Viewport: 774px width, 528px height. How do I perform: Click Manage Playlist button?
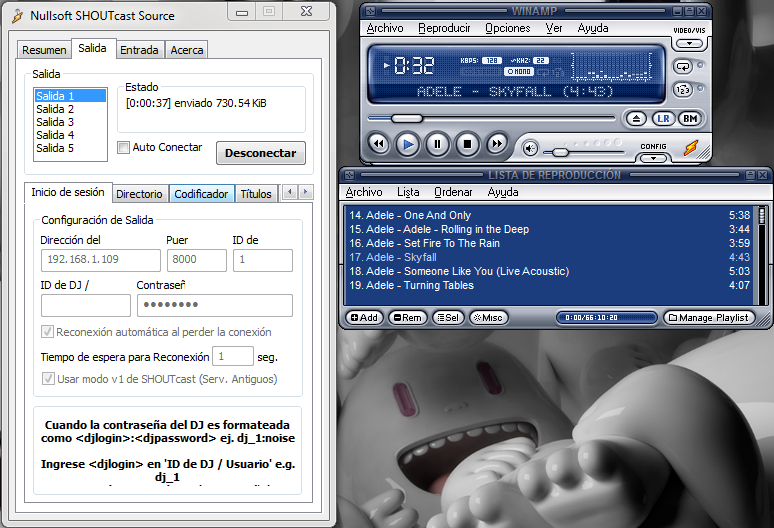[x=709, y=318]
